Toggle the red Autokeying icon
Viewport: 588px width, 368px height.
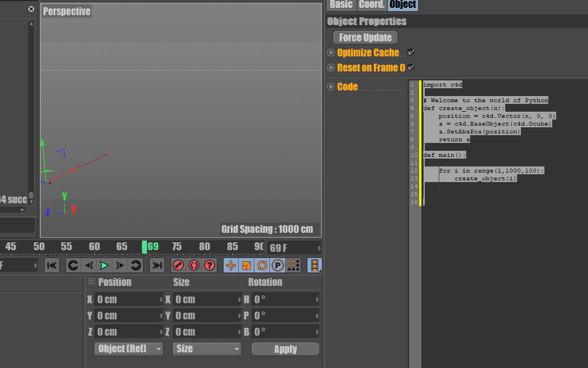tap(194, 265)
